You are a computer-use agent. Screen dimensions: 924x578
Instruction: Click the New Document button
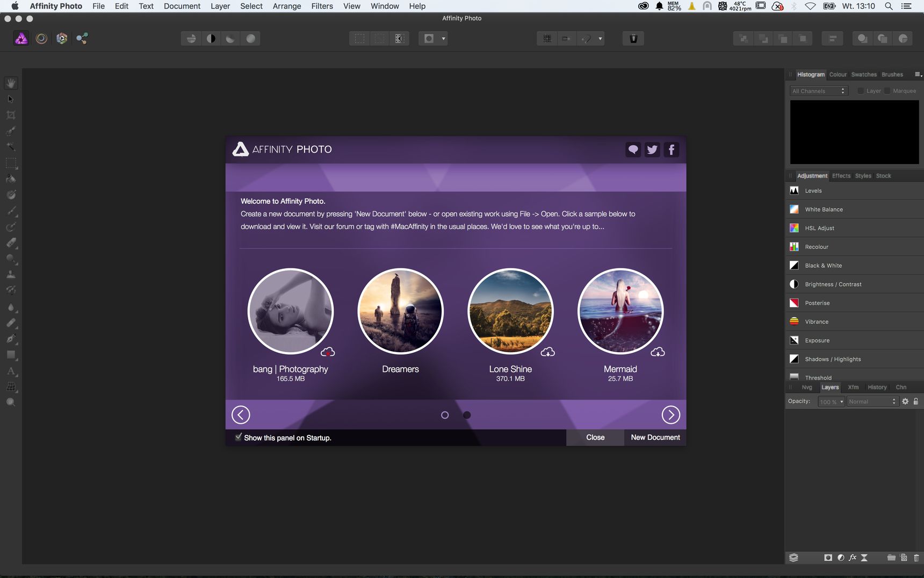pos(655,438)
